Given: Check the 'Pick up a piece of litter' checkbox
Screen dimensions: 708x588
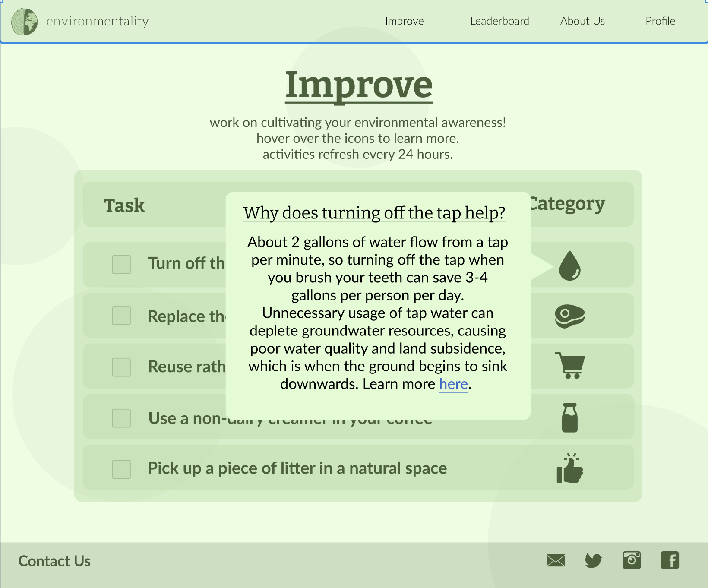Looking at the screenshot, I should tap(121, 469).
